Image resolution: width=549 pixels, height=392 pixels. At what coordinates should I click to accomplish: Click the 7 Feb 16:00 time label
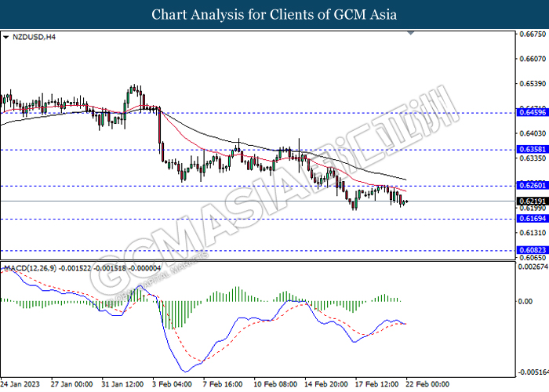click(223, 384)
